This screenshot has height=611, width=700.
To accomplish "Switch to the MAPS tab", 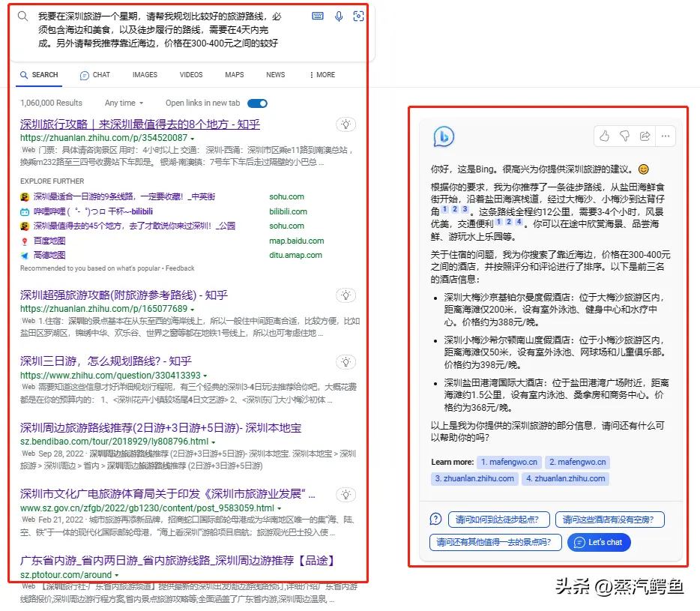I will [x=235, y=74].
